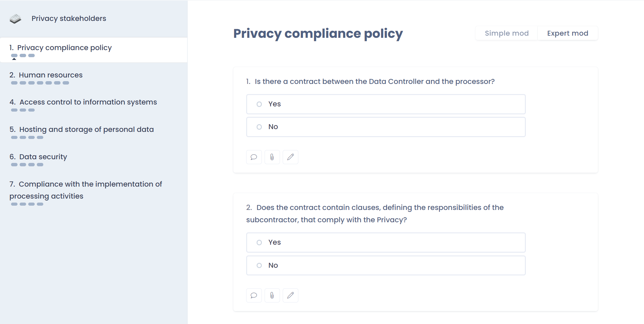This screenshot has height=324, width=644.
Task: Select the pencil edit icon for question 2
Action: [290, 295]
